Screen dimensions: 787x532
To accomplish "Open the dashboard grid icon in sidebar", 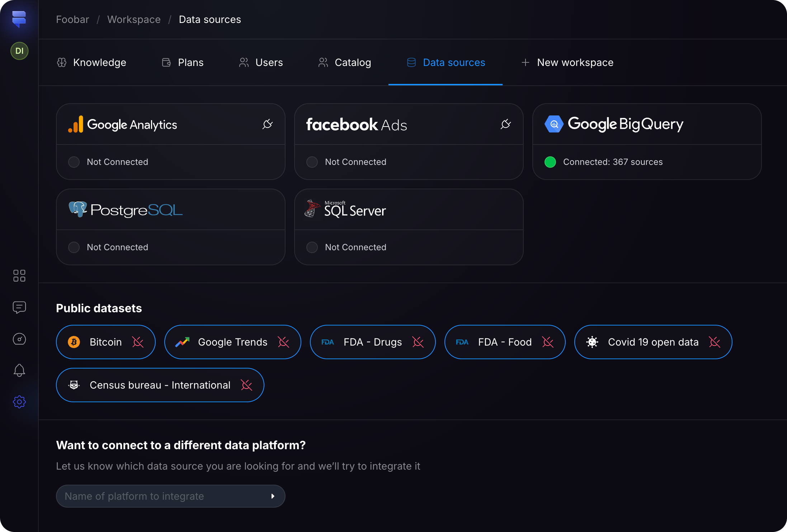I will coord(19,276).
